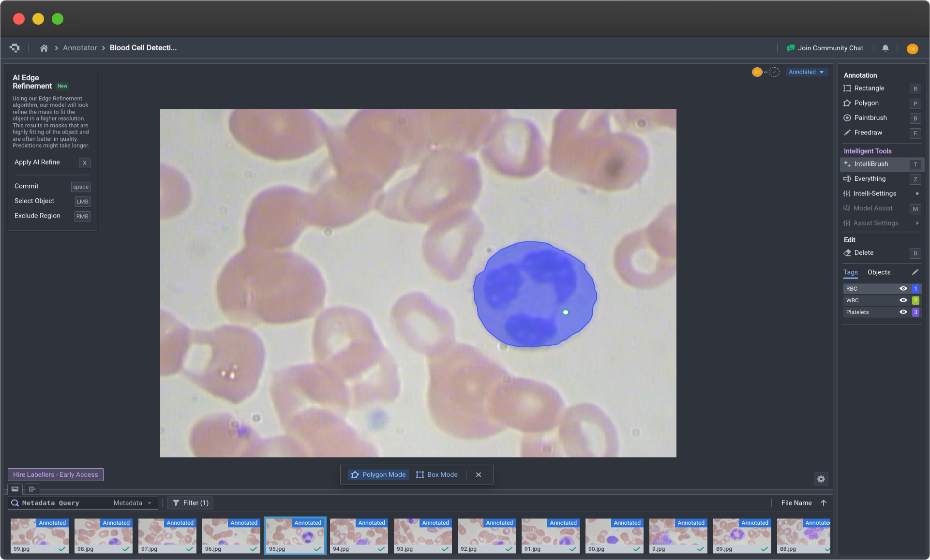Expand Assist Settings options

pyautogui.click(x=917, y=223)
